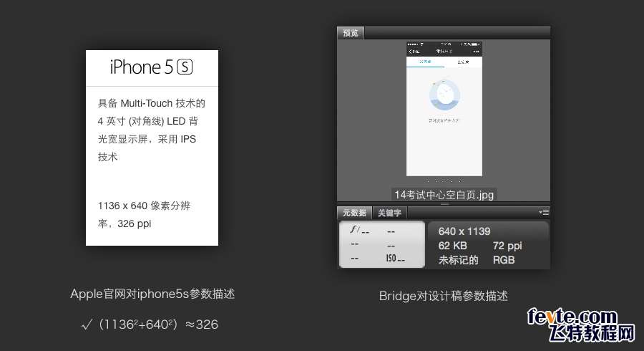Click the iPhone 5s logo heading

[x=152, y=67]
